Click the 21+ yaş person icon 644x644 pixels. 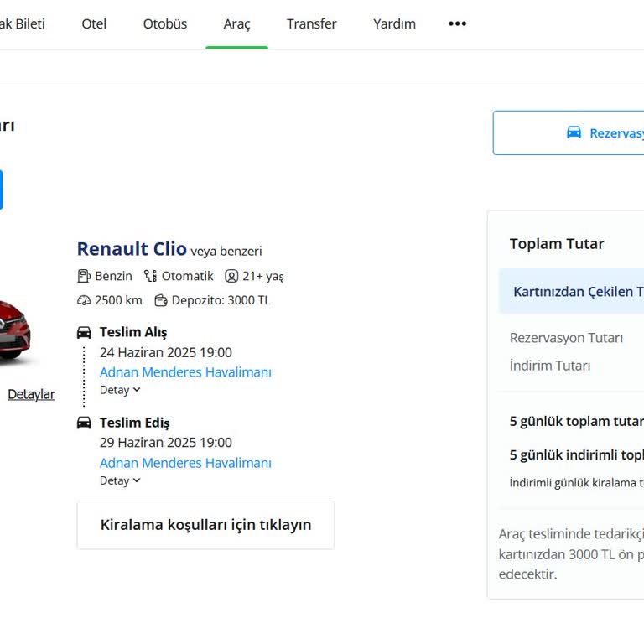pyautogui.click(x=231, y=276)
